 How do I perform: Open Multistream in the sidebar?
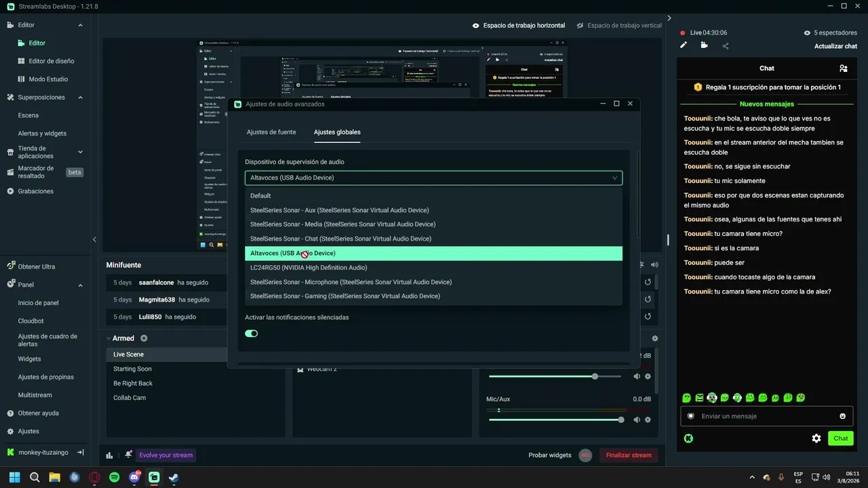pos(35,395)
